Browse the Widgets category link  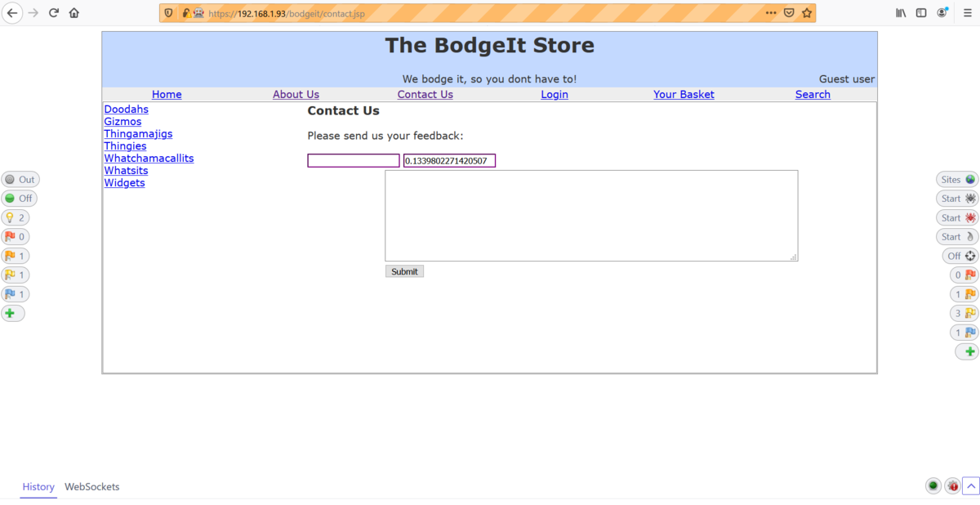pos(124,183)
